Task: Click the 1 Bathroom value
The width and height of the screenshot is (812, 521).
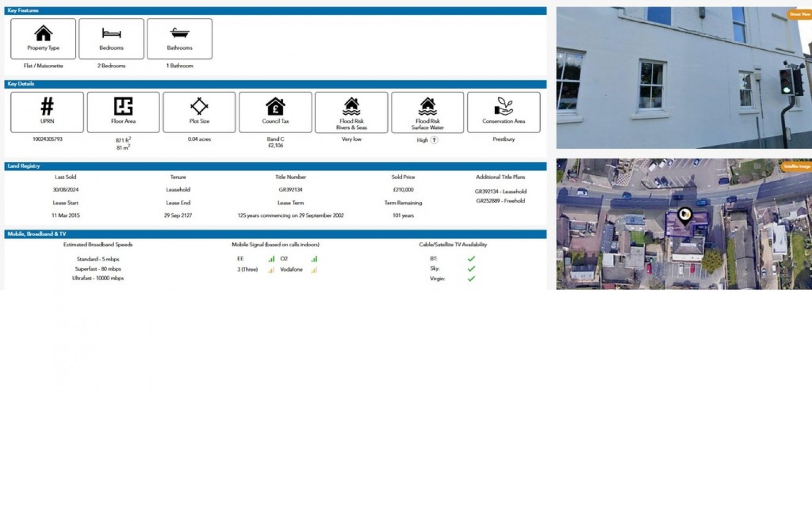Action: 180,65
